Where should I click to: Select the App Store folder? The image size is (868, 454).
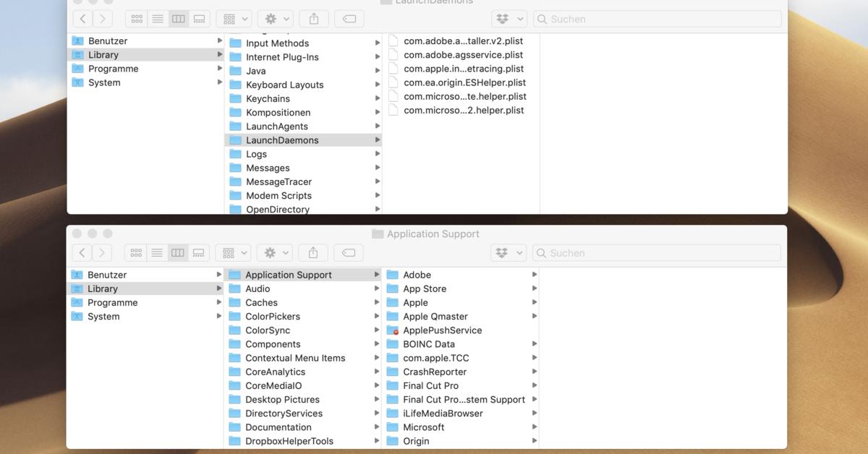(461, 289)
